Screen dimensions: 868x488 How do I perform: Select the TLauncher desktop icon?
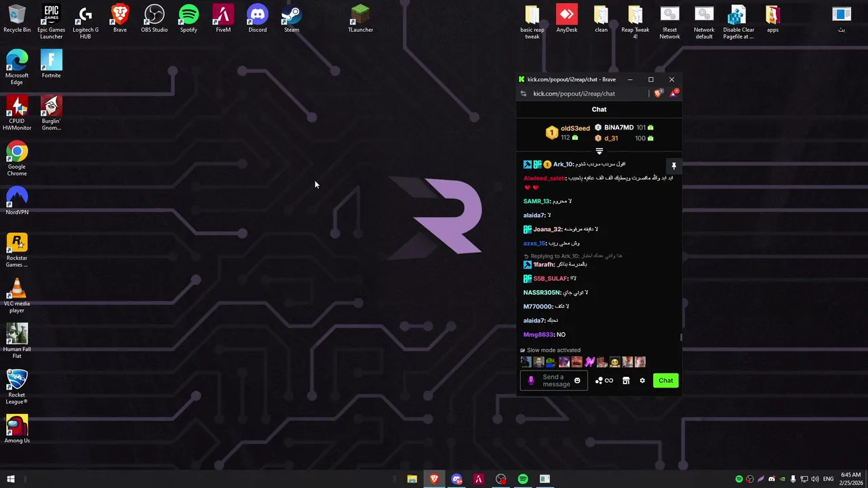tap(360, 19)
